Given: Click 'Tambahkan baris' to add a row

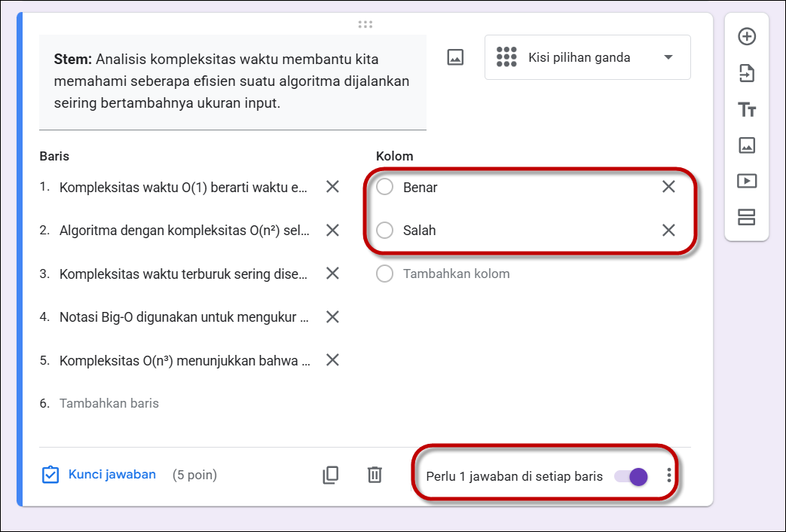Looking at the screenshot, I should (109, 403).
